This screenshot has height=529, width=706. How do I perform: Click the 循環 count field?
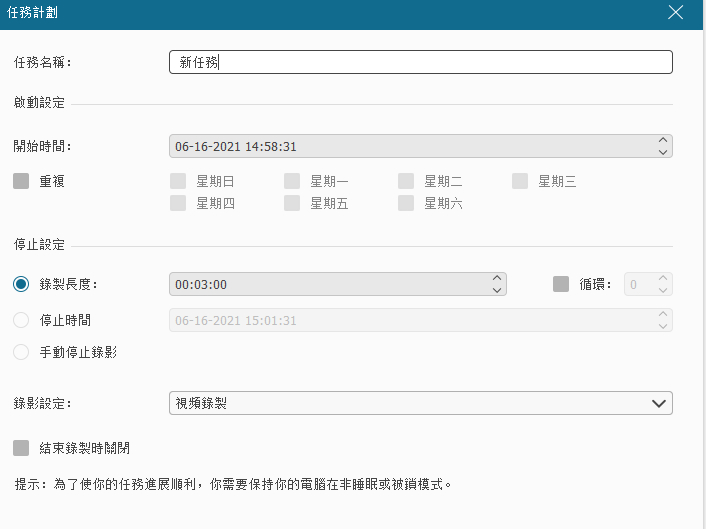click(x=648, y=284)
